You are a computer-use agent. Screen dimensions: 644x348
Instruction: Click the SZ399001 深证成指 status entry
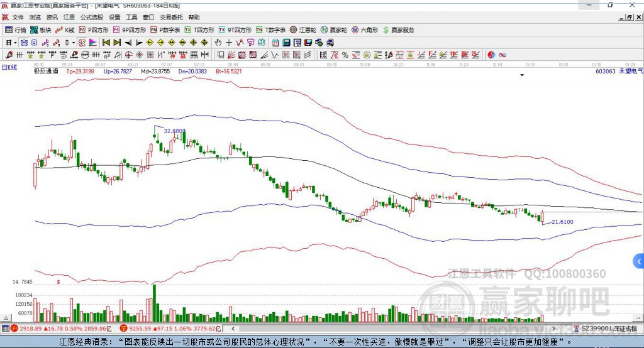pos(609,329)
